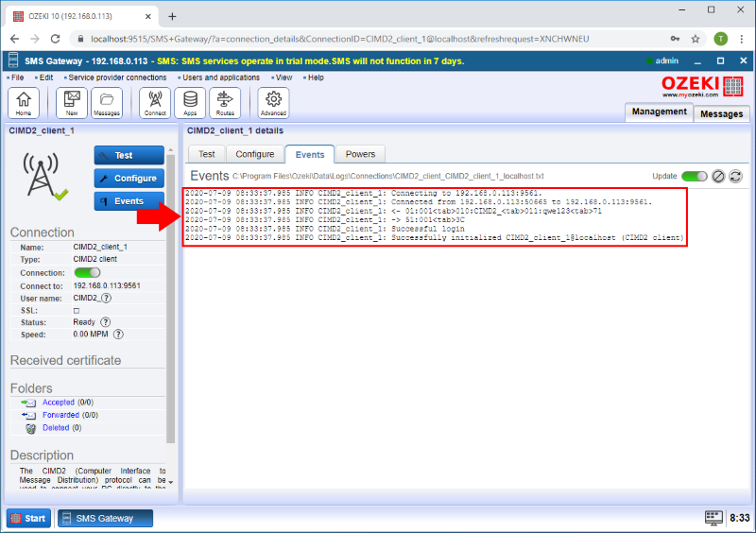Click the help icon beside Speed
This screenshot has width=756, height=533.
118,335
